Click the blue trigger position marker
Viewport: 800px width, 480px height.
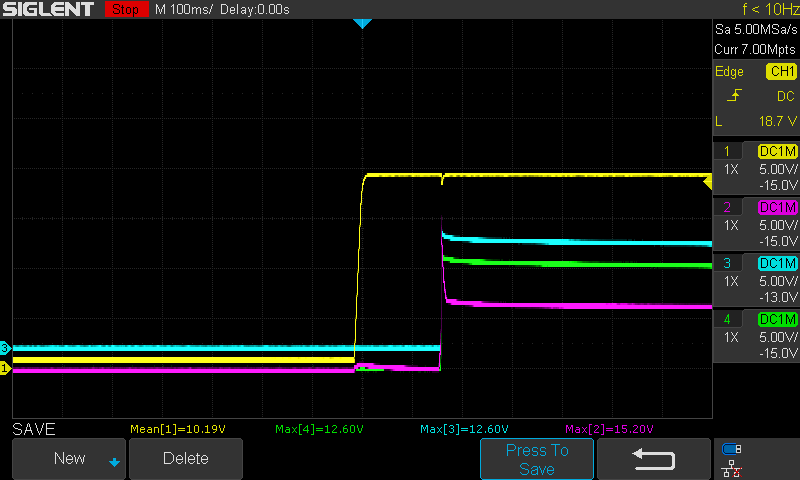pyautogui.click(x=362, y=23)
